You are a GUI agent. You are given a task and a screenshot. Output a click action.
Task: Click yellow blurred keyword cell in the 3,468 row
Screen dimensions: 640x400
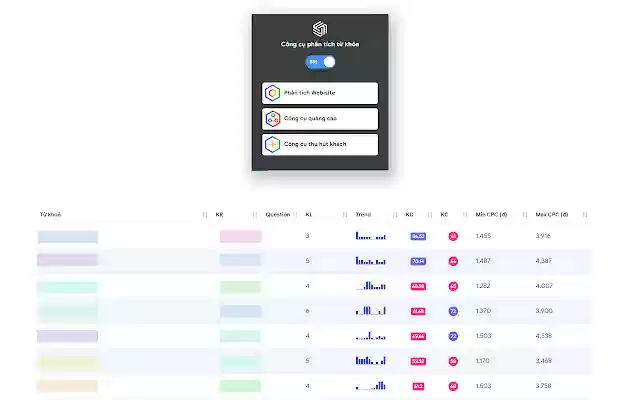[68, 362]
